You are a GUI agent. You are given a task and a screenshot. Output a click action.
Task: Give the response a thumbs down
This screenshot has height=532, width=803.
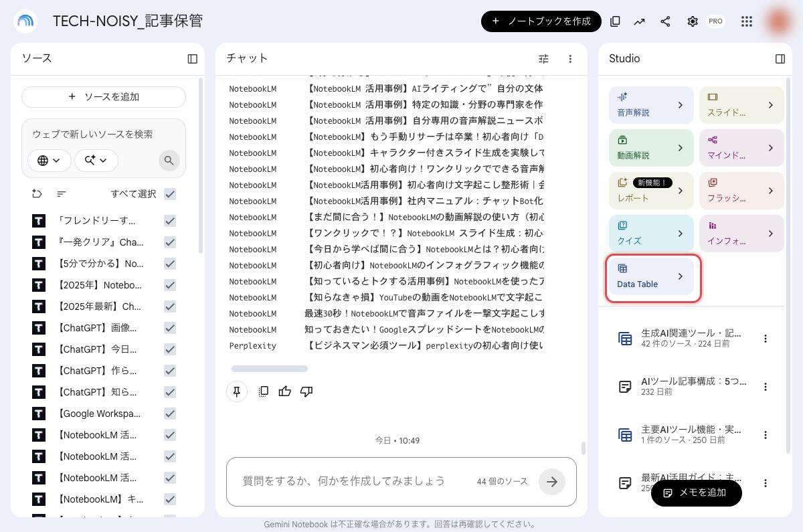coord(306,391)
